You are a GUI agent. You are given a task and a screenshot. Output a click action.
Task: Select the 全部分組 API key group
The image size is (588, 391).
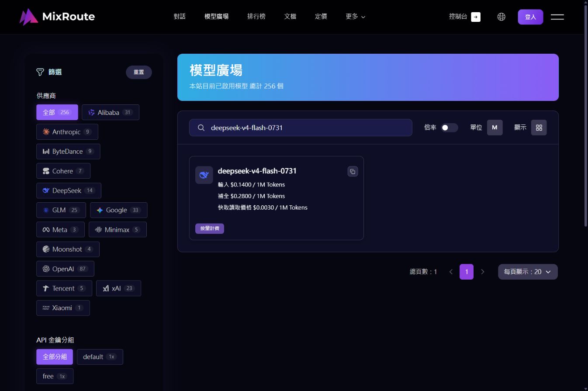tap(55, 357)
